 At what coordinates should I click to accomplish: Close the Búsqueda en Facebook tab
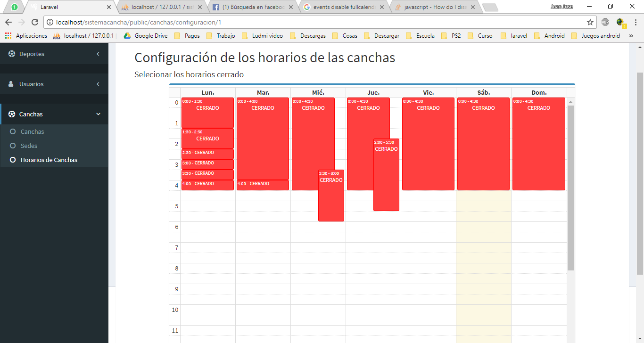tap(291, 7)
